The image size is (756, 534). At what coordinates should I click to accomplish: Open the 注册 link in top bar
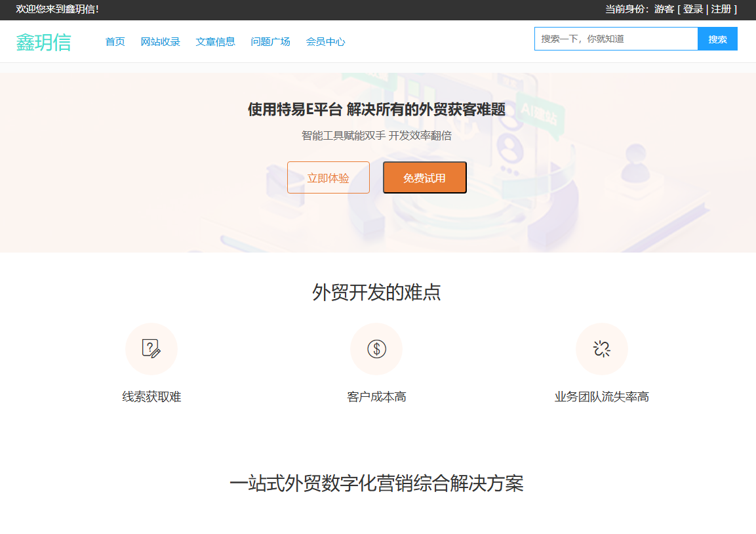coord(721,9)
